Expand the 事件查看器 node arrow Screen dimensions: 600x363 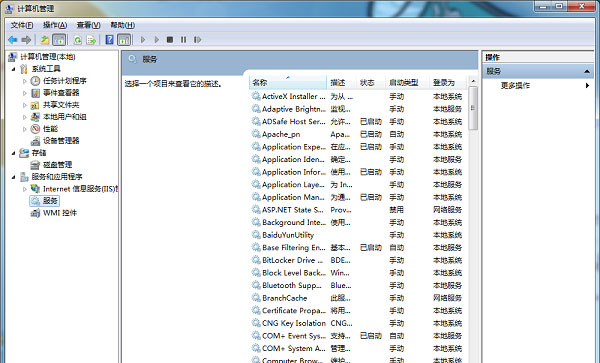(x=25, y=93)
